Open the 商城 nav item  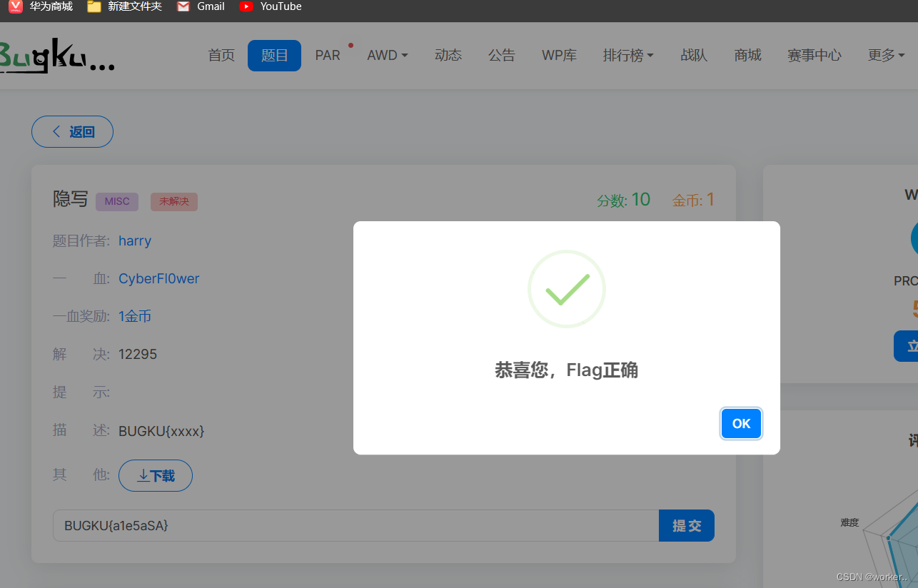tap(747, 56)
